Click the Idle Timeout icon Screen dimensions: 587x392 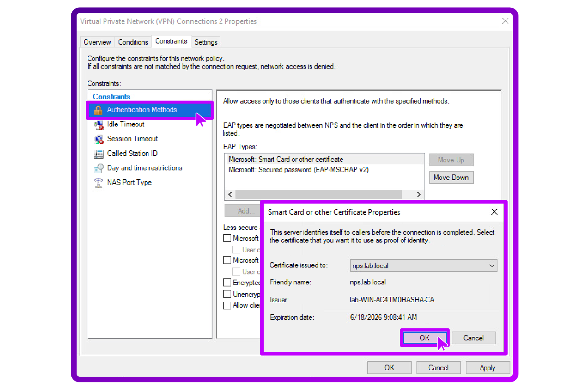(x=99, y=124)
